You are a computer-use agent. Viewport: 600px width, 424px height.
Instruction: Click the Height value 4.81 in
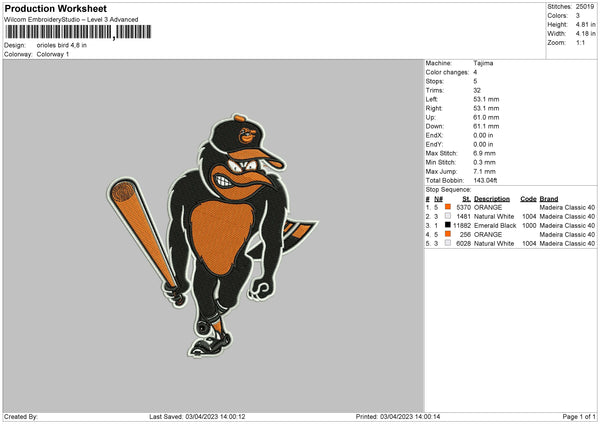(x=585, y=24)
